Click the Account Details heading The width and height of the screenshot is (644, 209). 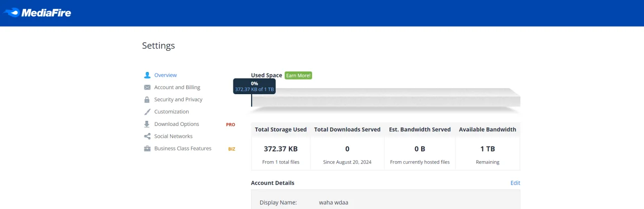coord(273,183)
